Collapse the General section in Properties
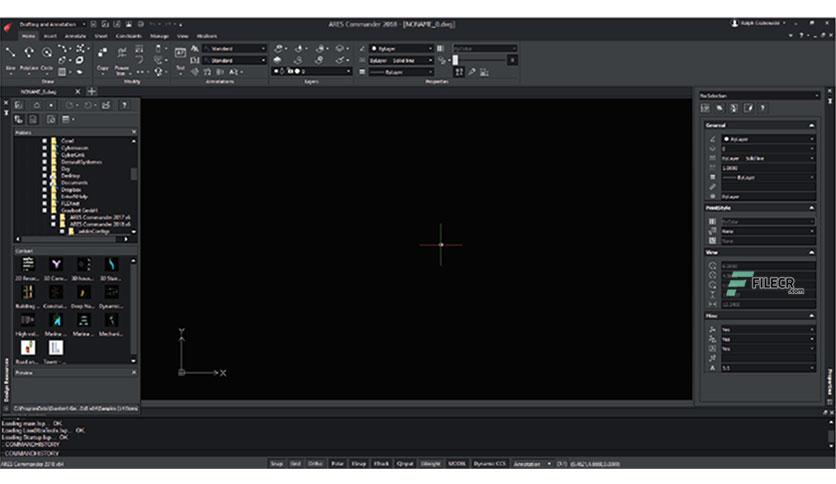836x484 pixels. click(x=811, y=125)
